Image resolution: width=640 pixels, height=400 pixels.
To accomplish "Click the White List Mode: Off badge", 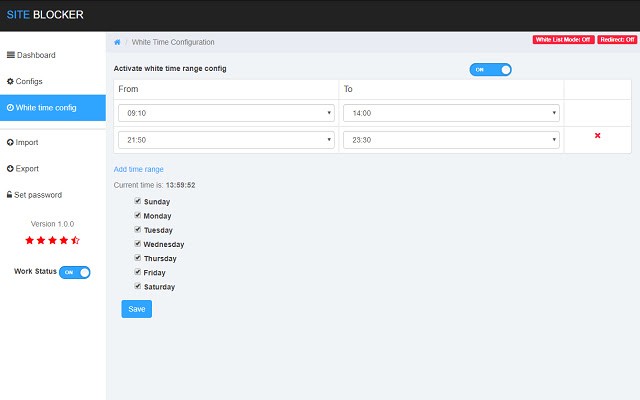I will click(563, 40).
